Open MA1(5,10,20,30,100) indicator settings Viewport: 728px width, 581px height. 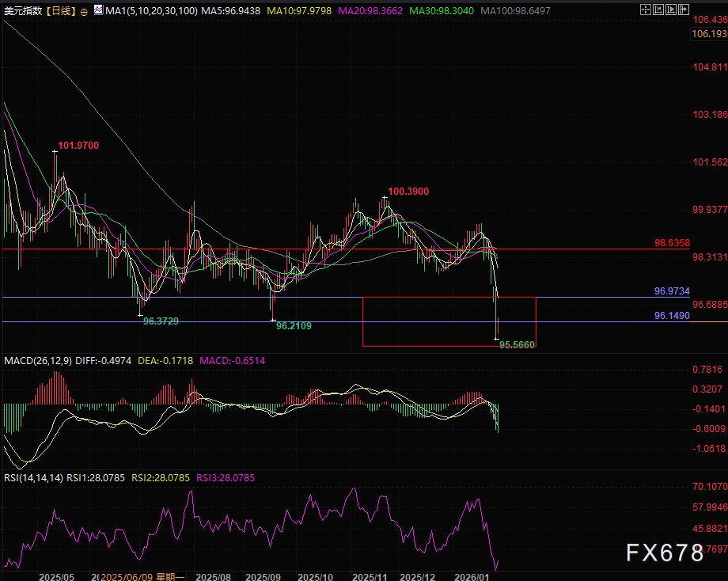[144, 10]
